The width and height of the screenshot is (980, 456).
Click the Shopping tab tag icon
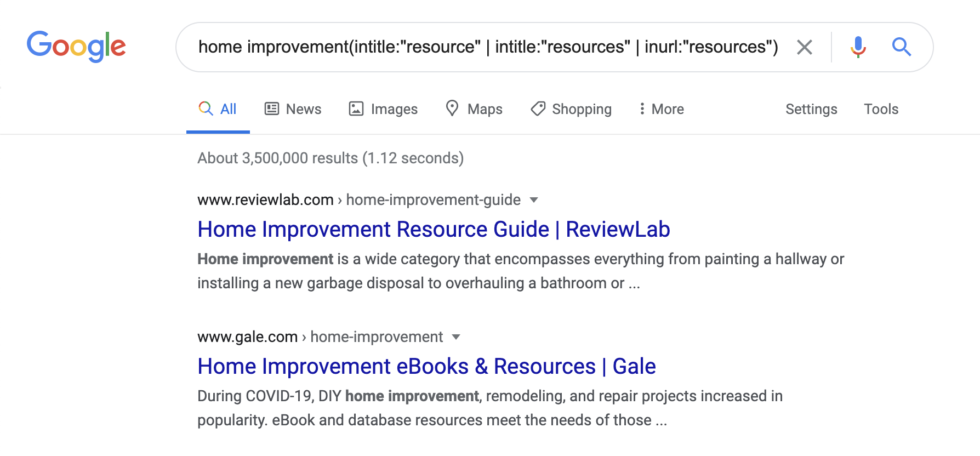[538, 109]
